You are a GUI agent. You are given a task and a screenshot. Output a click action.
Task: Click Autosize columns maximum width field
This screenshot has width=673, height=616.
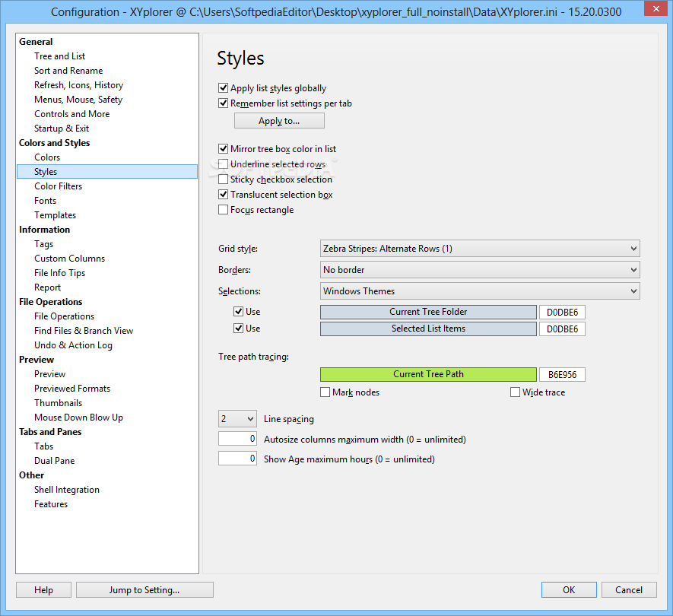[237, 439]
